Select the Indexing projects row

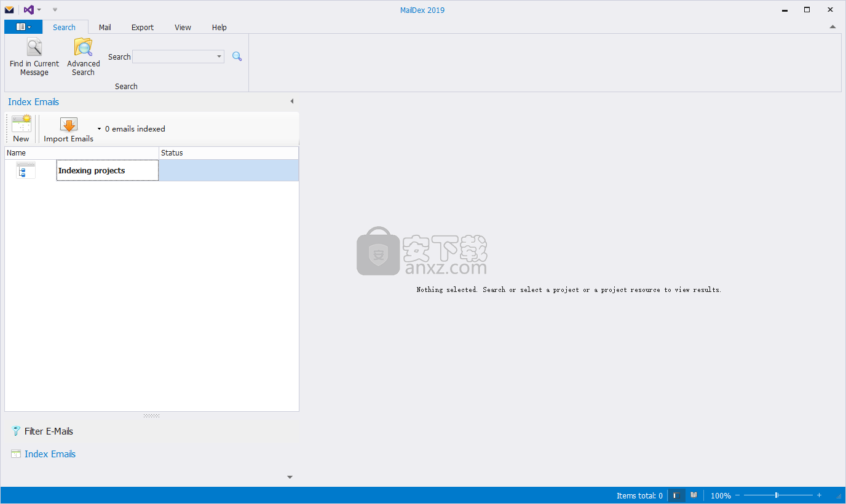[x=152, y=170]
